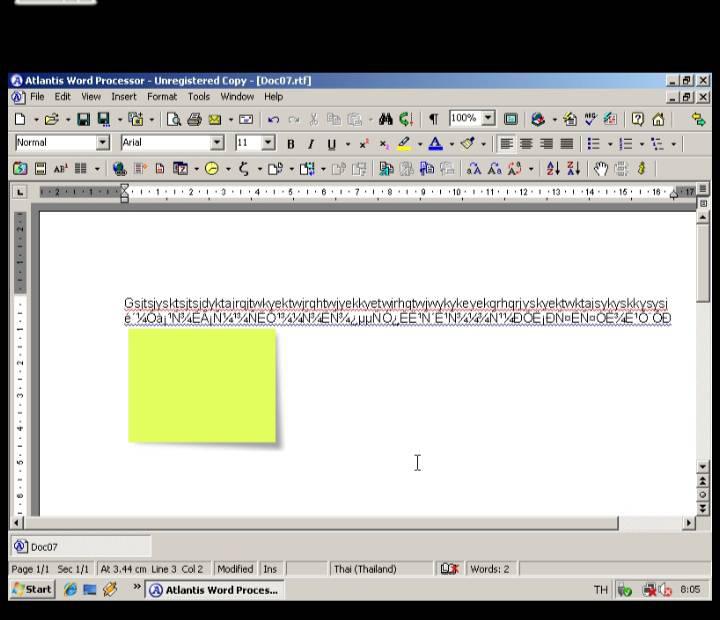Click the insert date/time clock icon
This screenshot has height=620, width=720.
pyautogui.click(x=212, y=169)
